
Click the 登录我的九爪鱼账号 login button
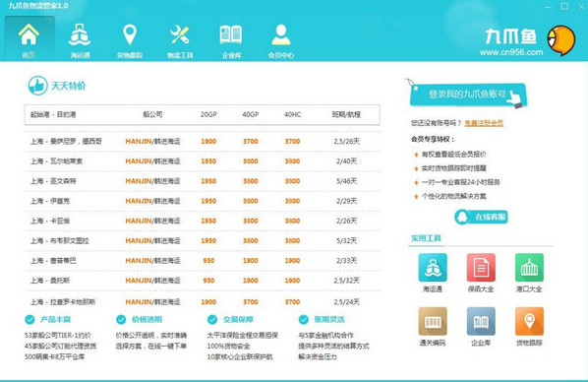(x=468, y=95)
